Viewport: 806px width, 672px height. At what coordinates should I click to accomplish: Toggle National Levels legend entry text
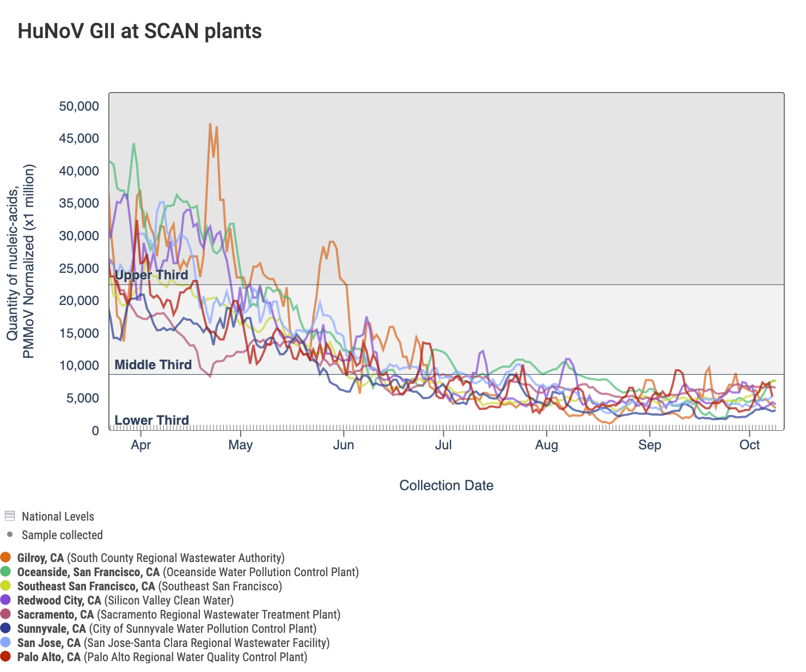(58, 516)
